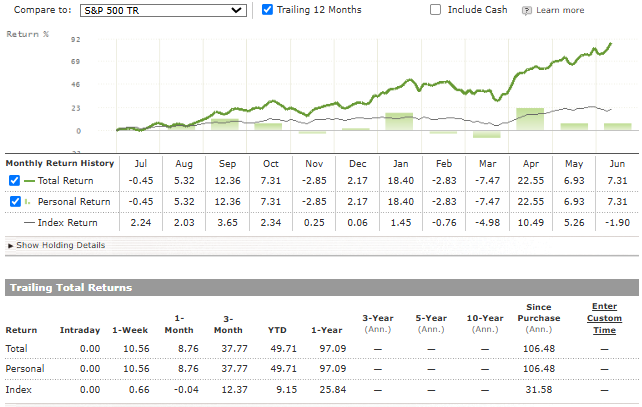Select the Jul Index Return value 2.24
Screen dimensions: 642x407
(140, 223)
